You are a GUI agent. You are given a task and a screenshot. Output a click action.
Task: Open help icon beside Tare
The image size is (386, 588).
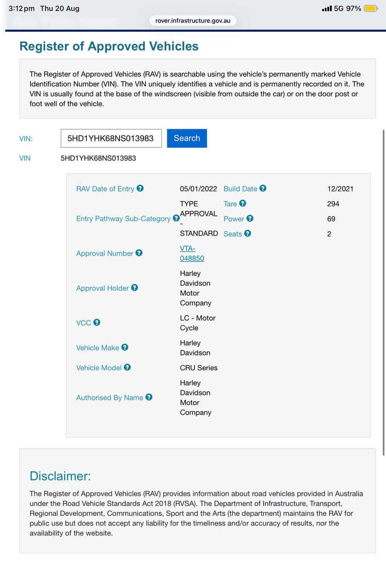click(243, 203)
